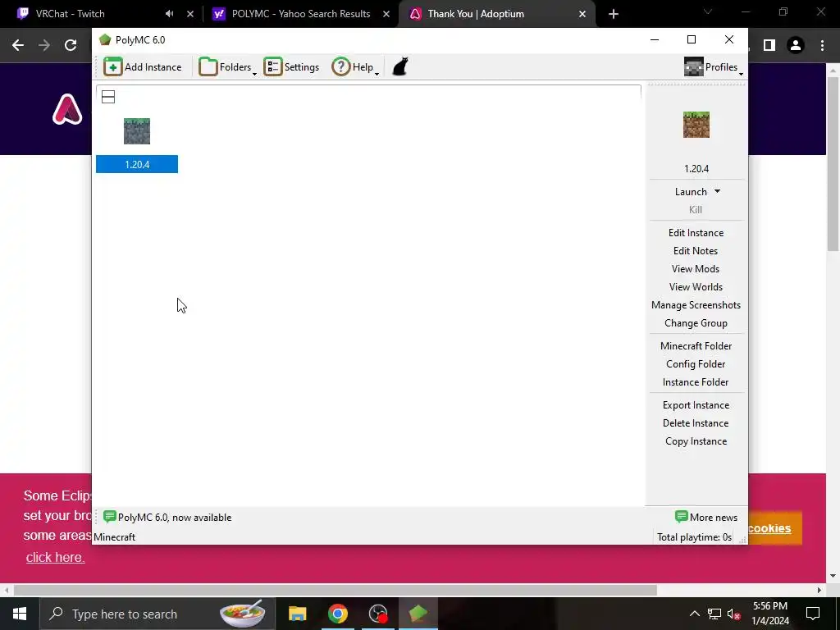Click the selected 1.20.4 instance label
Image resolution: width=840 pixels, height=630 pixels.
coord(137,164)
